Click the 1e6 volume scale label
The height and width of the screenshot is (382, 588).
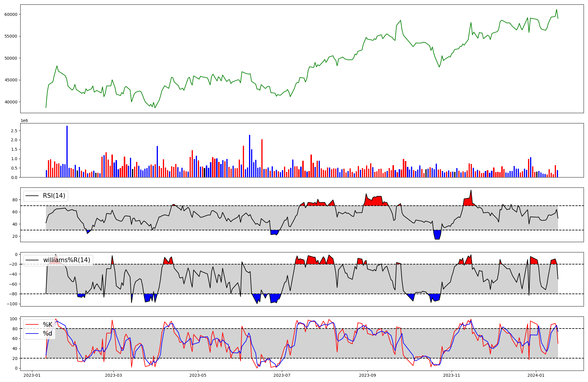click(x=24, y=121)
